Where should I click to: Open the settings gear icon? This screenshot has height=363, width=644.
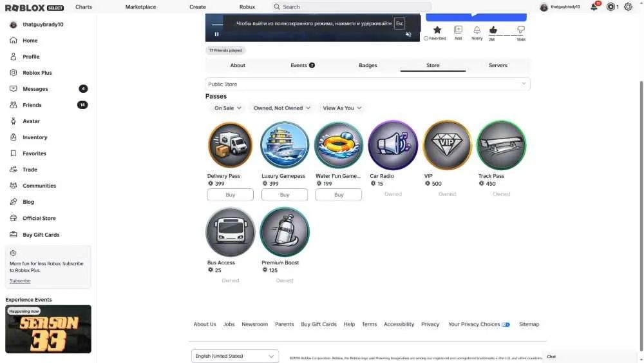tap(628, 7)
